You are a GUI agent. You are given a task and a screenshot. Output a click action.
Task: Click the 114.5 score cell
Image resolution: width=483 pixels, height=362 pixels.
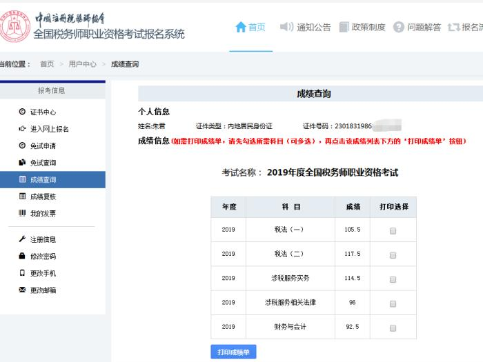click(x=352, y=278)
